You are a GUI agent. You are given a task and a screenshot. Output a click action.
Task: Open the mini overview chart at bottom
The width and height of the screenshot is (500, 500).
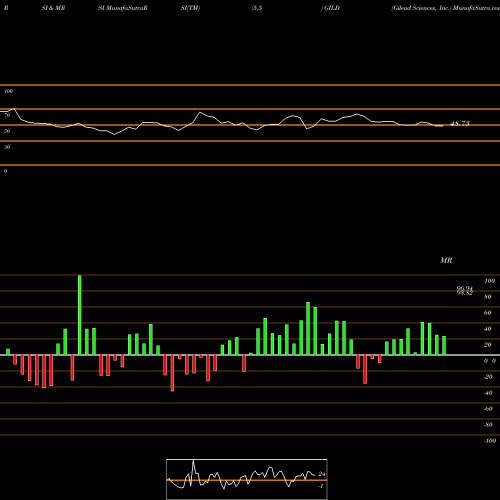[x=247, y=479]
